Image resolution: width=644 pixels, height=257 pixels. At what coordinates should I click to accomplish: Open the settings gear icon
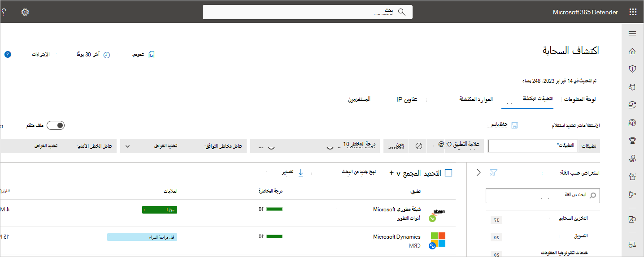pos(25,12)
